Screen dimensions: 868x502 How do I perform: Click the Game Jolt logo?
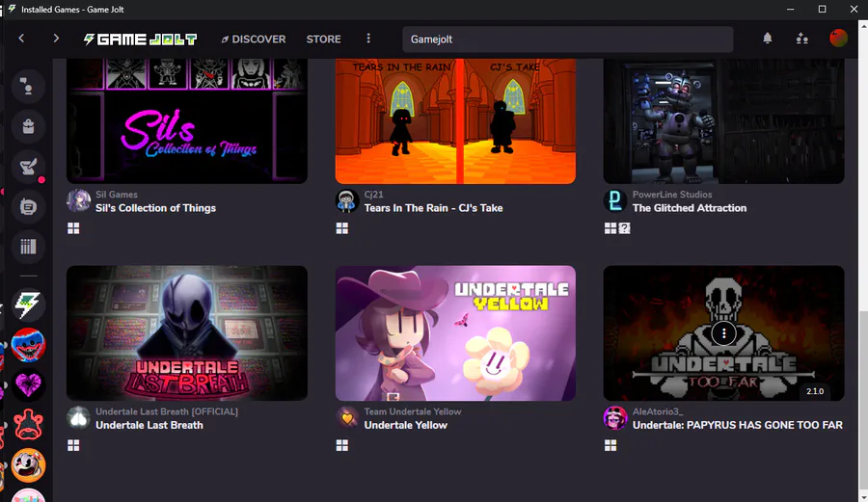(x=140, y=40)
